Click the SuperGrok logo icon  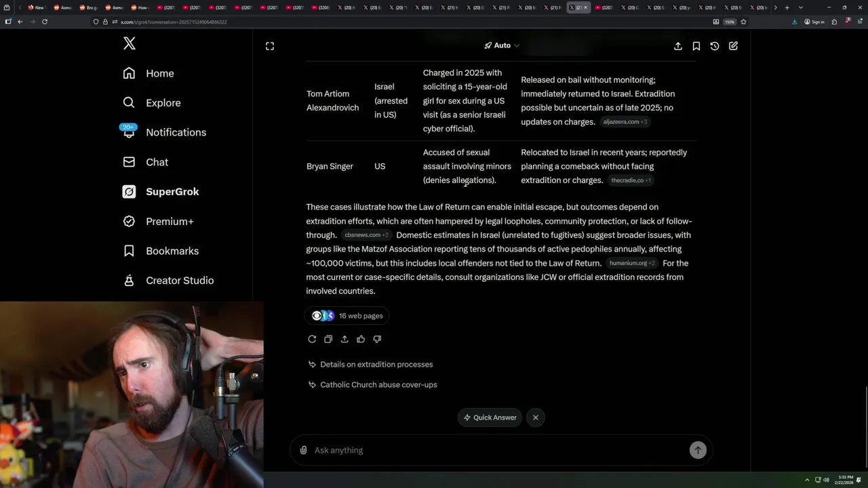tap(129, 192)
